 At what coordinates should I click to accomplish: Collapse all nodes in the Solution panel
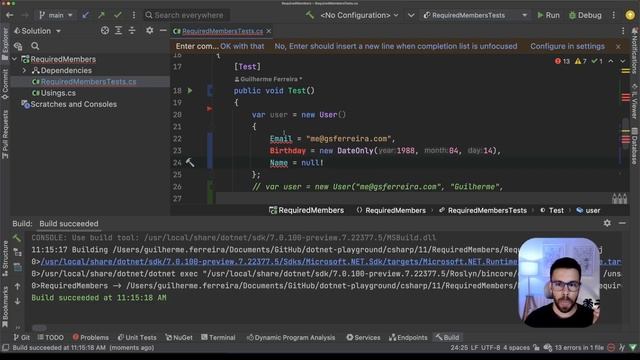[x=132, y=31]
